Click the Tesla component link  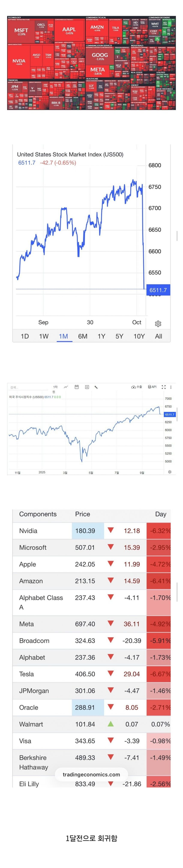coord(26,674)
